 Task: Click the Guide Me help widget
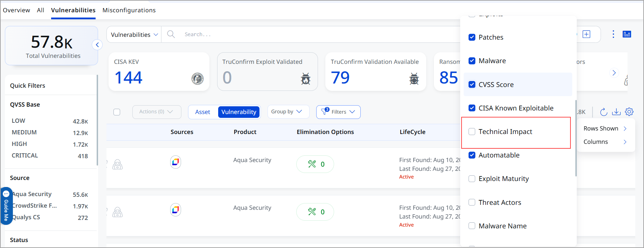pos(6,206)
